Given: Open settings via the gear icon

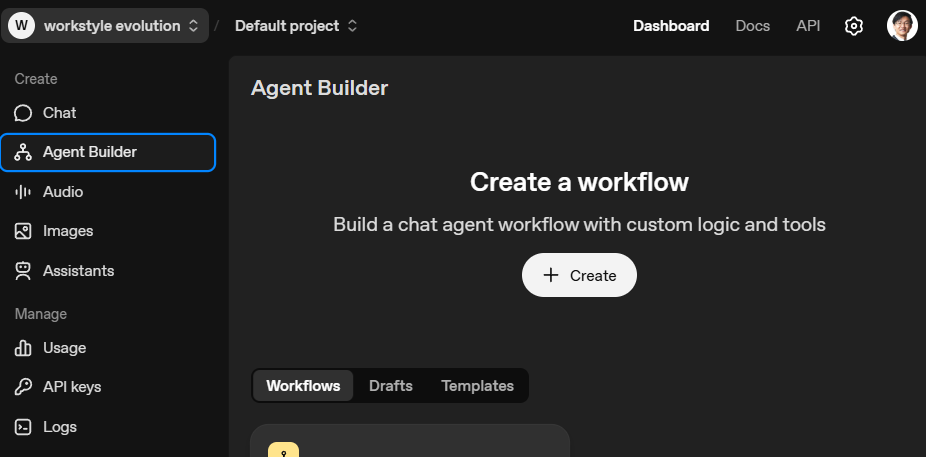Looking at the screenshot, I should (x=853, y=26).
